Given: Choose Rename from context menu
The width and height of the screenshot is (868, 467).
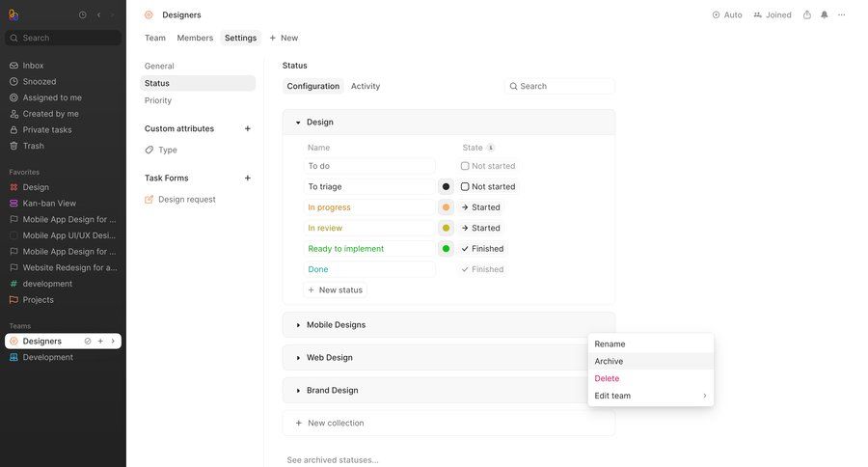Looking at the screenshot, I should pos(650,344).
